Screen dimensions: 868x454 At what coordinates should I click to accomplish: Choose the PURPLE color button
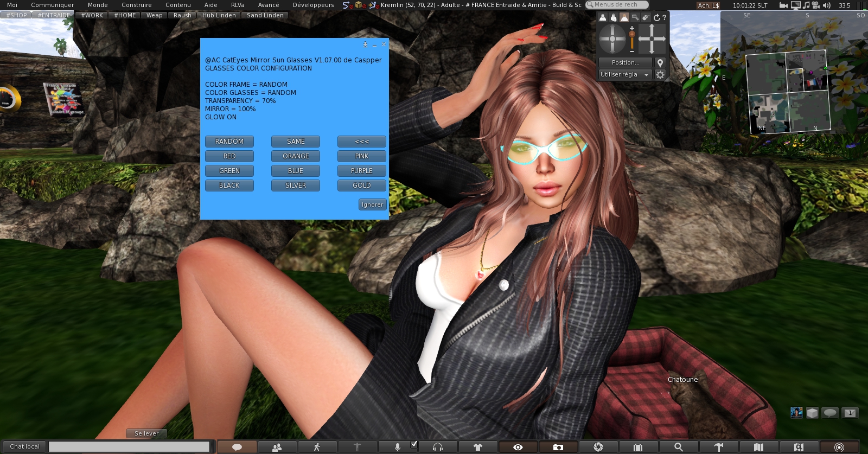pos(361,171)
